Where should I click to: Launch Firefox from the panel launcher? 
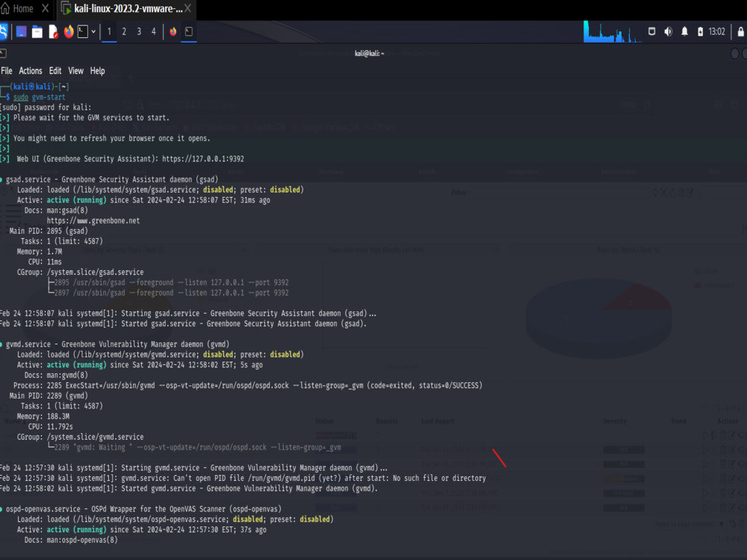click(x=69, y=31)
